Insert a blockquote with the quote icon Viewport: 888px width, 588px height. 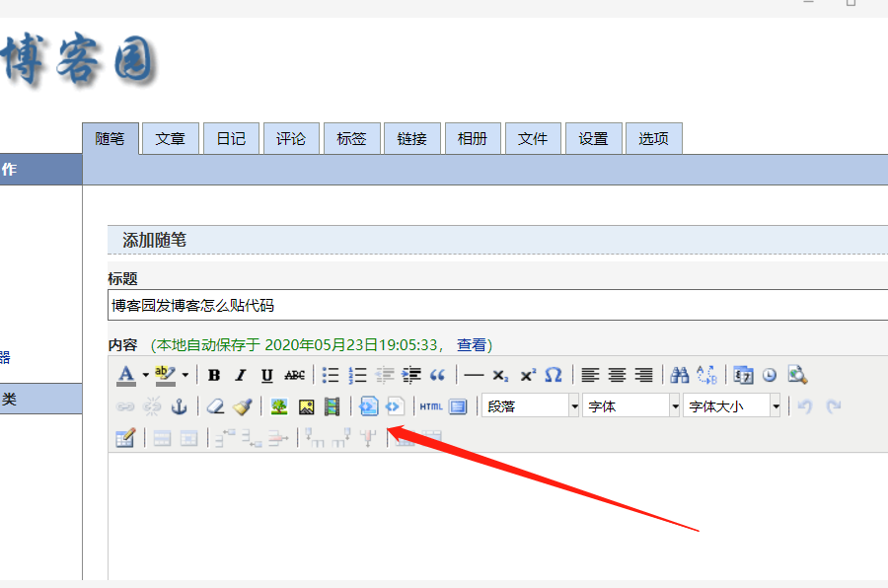tap(438, 375)
